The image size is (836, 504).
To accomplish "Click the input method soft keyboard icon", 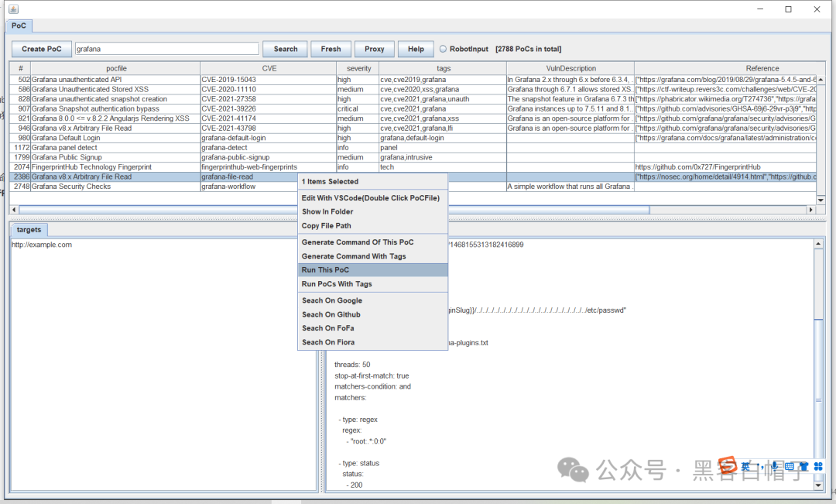I will (x=790, y=466).
